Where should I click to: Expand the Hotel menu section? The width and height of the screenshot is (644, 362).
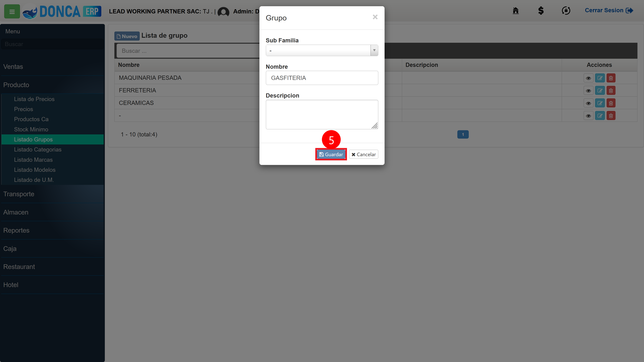(x=52, y=285)
